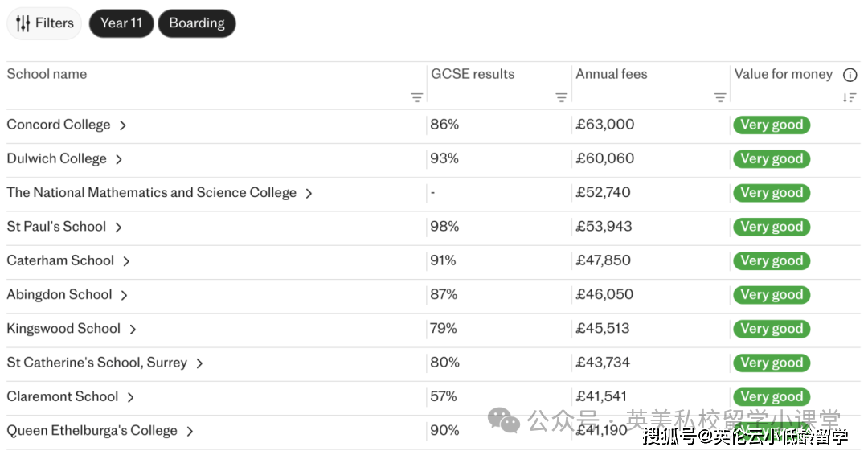Screen dimensions: 868x455
Task: Open the GCSE results column filter icon
Action: (x=561, y=98)
